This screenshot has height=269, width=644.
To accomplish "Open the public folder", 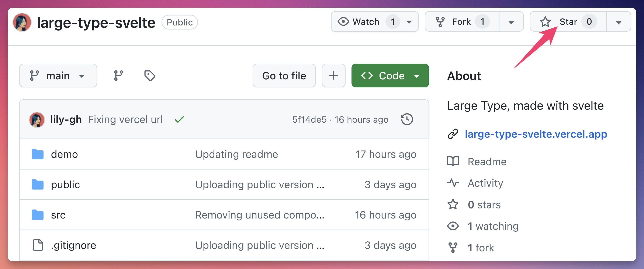I will [65, 185].
